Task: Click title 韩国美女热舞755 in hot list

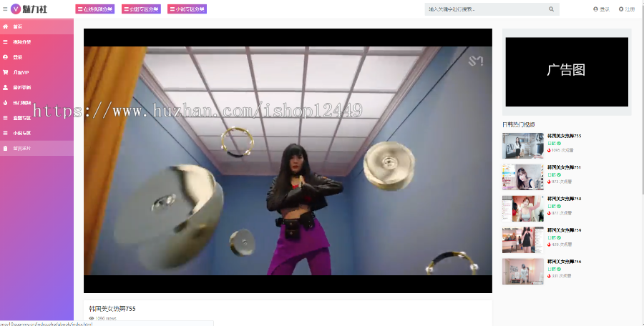Action: [x=565, y=136]
